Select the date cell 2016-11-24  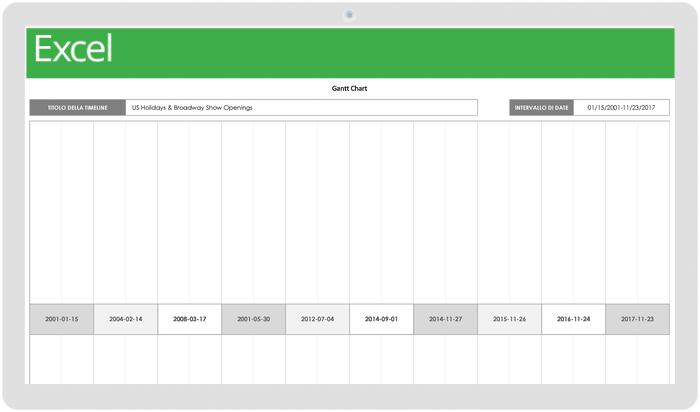pos(573,319)
